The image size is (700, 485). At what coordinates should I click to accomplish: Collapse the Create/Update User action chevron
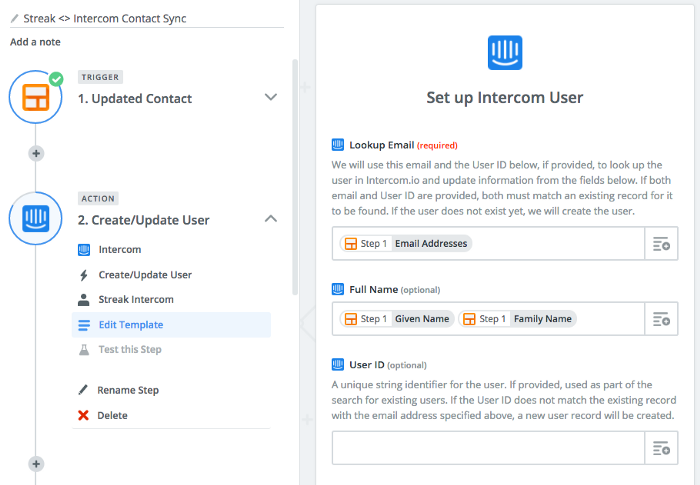click(271, 218)
